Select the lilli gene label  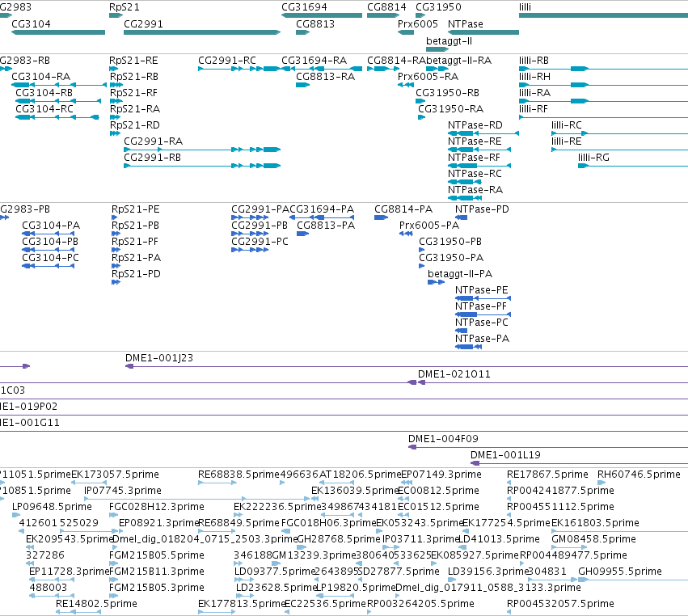[525, 7]
